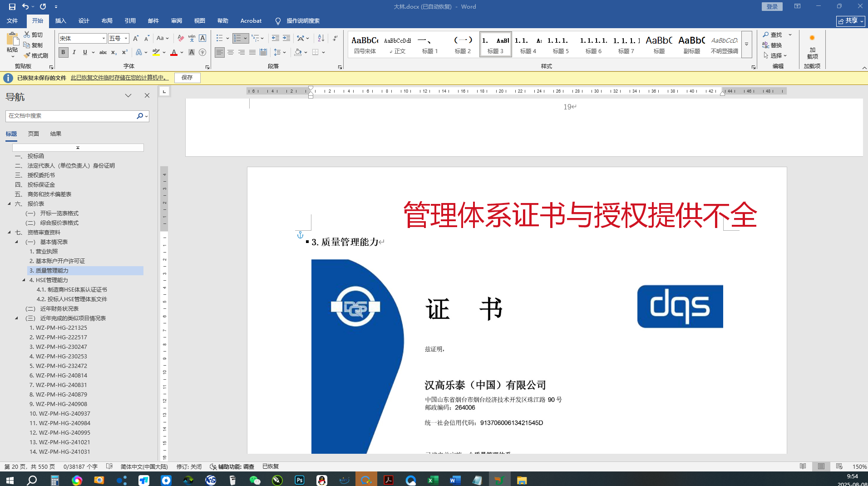Open the 设计 ribbon tab
The height and width of the screenshot is (486, 868).
point(84,21)
